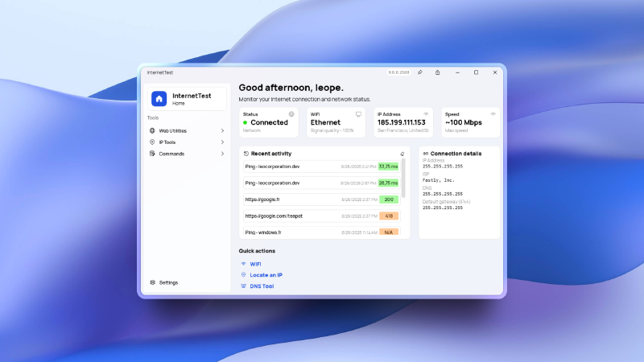The image size is (644, 362).
Task: Click the link icon beside Connection details
Action: 426,154
